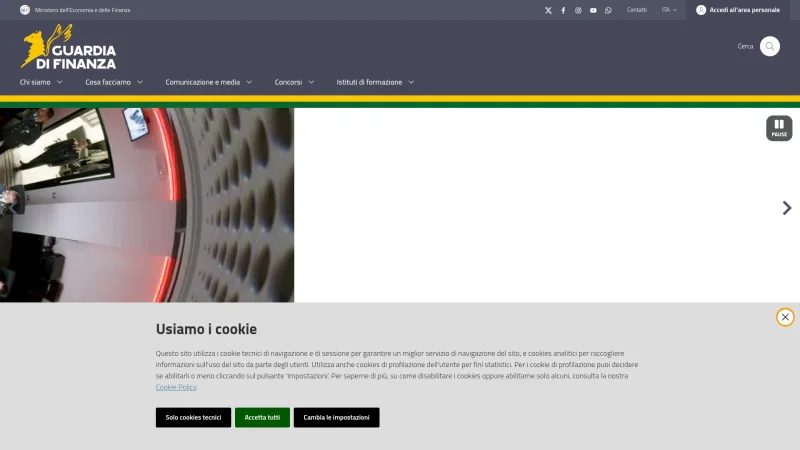Open the X (Twitter) social link

(548, 10)
